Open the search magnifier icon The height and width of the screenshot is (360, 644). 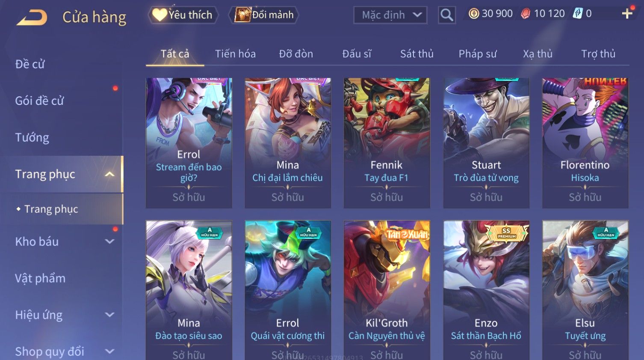click(x=447, y=15)
